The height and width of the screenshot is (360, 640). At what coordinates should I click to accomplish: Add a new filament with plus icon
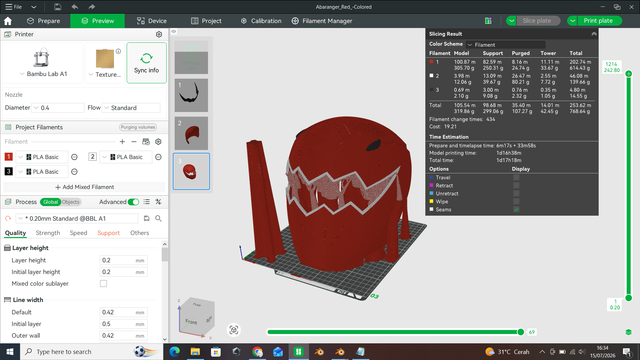122,142
